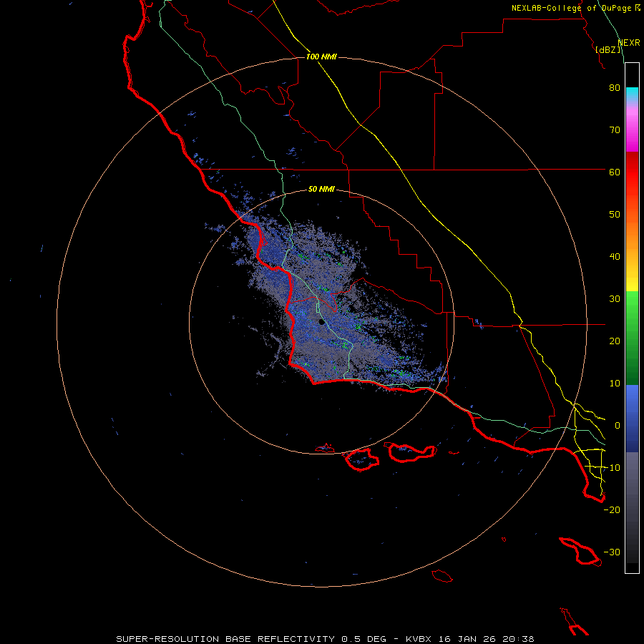Click the black radar site dot
Image resolution: width=644 pixels, height=644 pixels.
pyautogui.click(x=321, y=322)
